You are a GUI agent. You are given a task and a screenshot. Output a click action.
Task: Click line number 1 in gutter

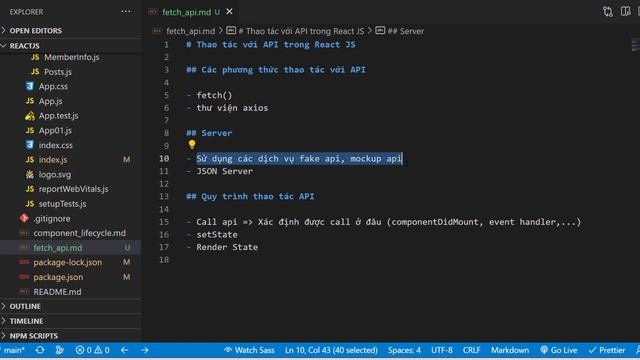166,44
